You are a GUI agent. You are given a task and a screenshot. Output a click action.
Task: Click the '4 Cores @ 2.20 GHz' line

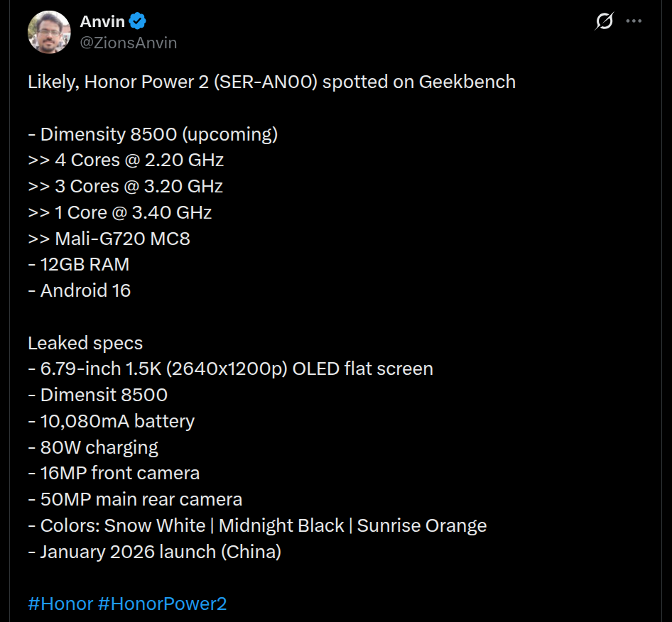click(x=126, y=160)
